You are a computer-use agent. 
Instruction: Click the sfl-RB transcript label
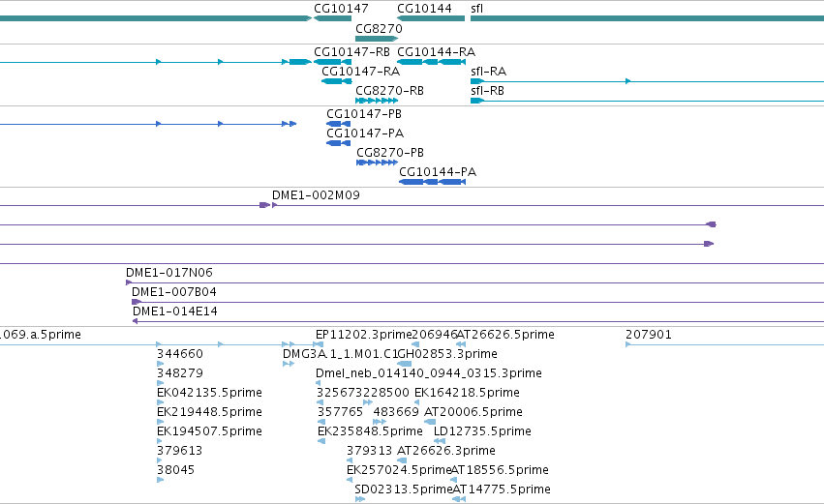click(488, 91)
